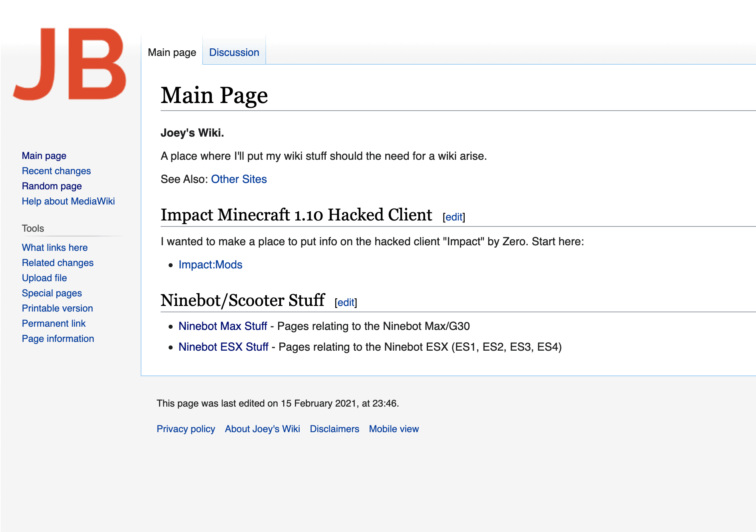756x532 pixels.
Task: Open Help about MediaWiki link
Action: pos(68,201)
